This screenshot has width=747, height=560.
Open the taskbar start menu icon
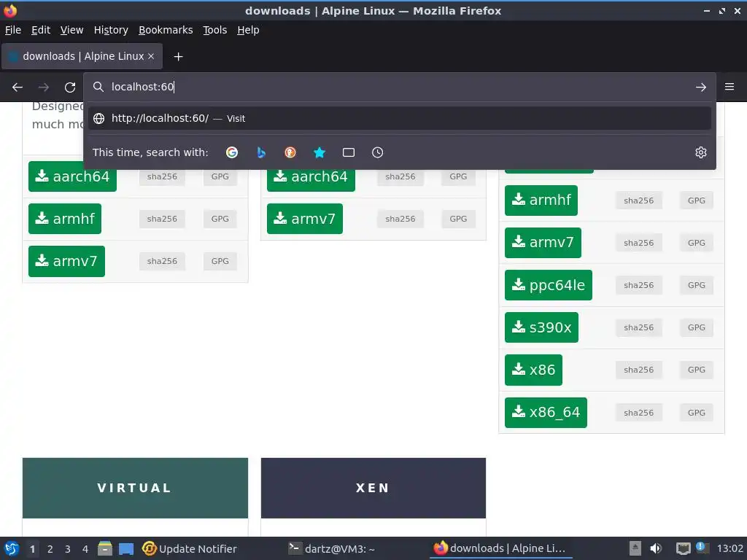coord(12,548)
